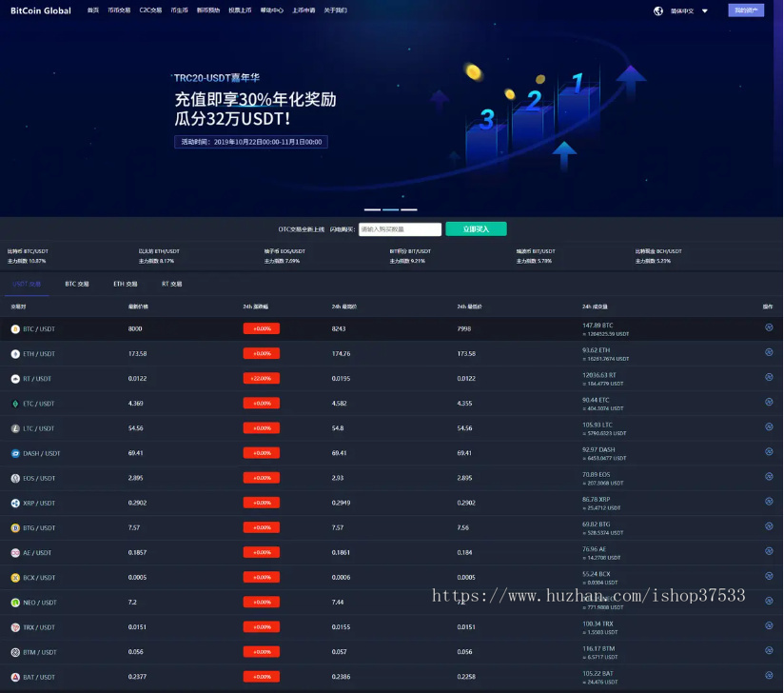
Task: Switch to the USDT 交易 tab
Action: point(27,285)
